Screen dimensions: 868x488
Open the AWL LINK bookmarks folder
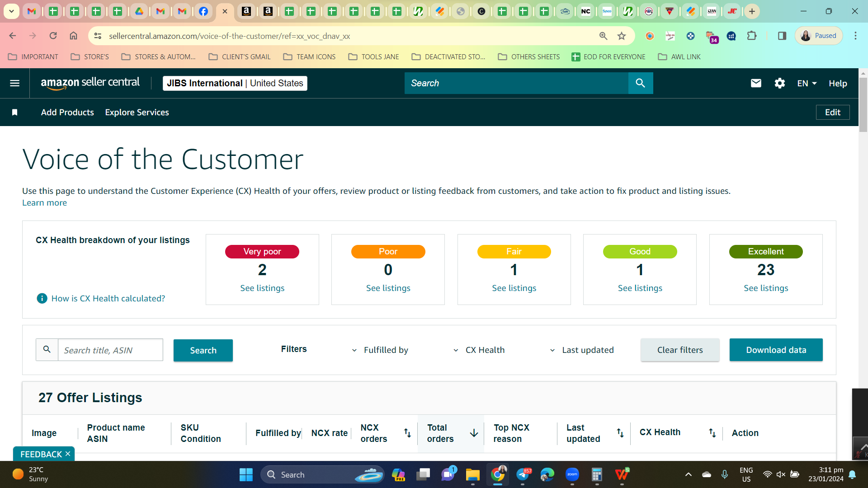679,57
